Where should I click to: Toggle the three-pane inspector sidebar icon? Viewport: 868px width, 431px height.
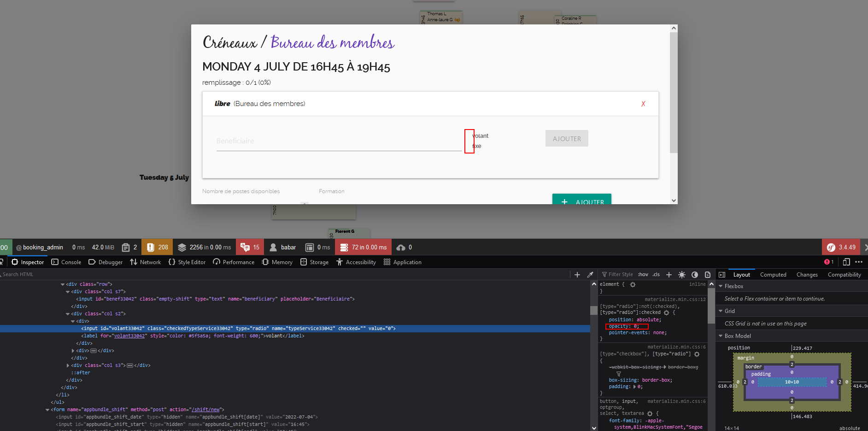pyautogui.click(x=722, y=274)
